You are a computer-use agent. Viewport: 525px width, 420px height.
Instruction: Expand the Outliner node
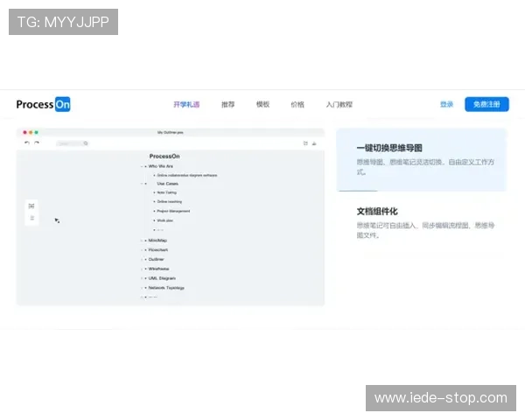click(142, 259)
